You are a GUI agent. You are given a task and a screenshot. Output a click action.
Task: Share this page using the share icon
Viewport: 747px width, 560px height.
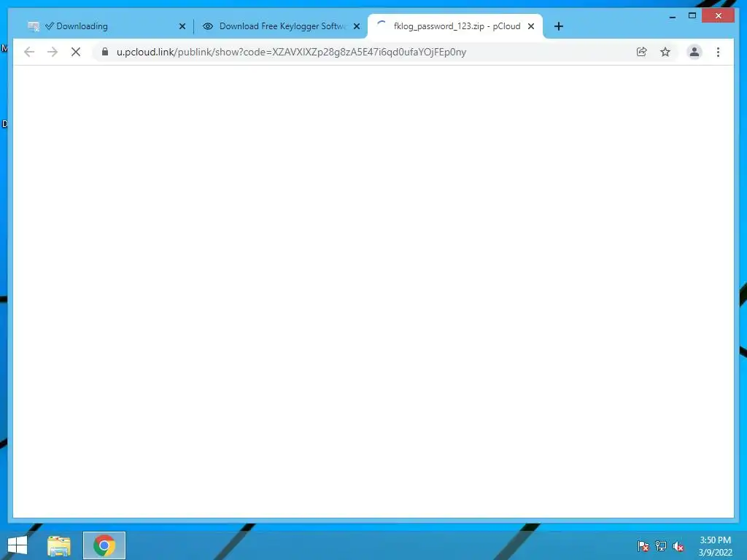(642, 52)
